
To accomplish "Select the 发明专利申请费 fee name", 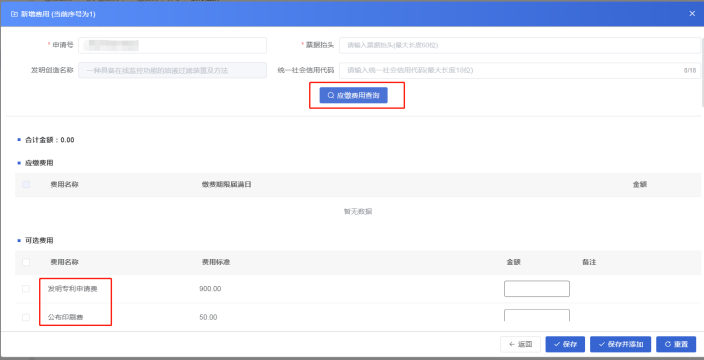I will coord(73,289).
